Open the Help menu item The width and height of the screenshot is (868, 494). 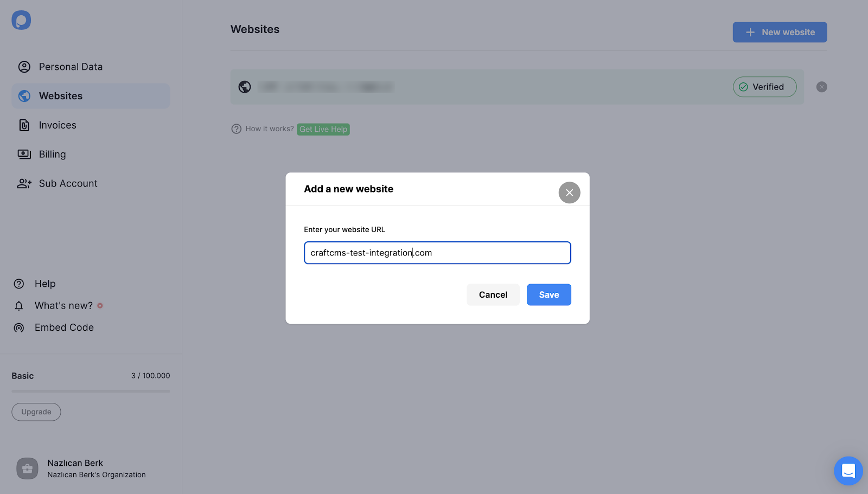point(45,284)
